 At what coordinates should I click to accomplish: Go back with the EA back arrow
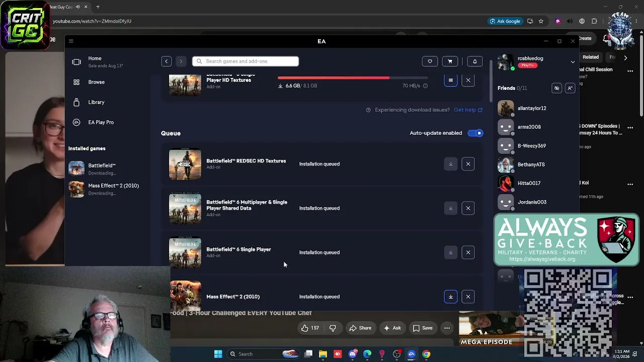coord(166,61)
